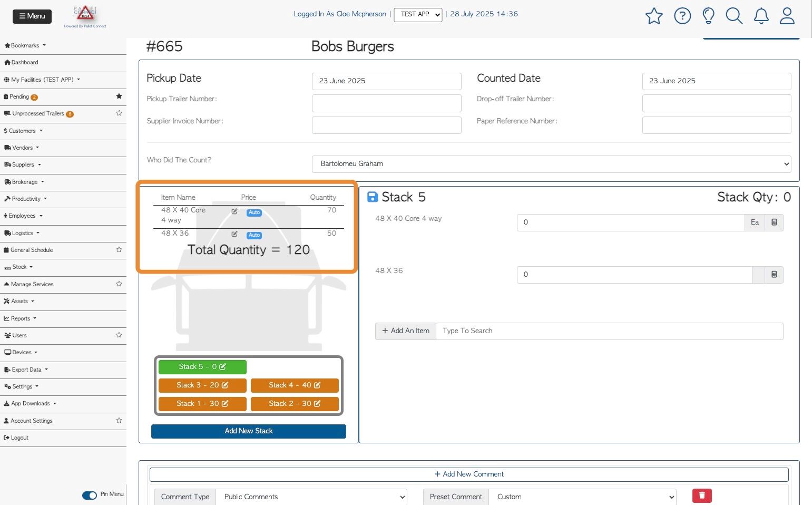Select Stack 5 - 0 button
812x505 pixels.
[202, 367]
